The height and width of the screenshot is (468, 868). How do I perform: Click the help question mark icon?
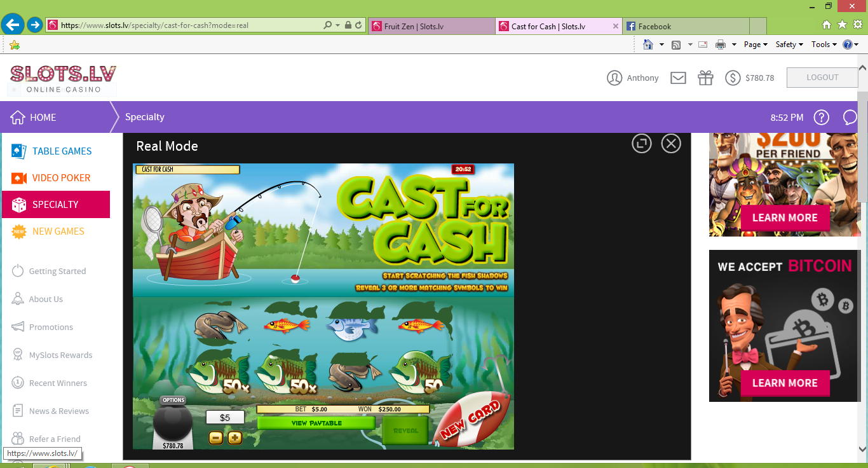pyautogui.click(x=822, y=118)
